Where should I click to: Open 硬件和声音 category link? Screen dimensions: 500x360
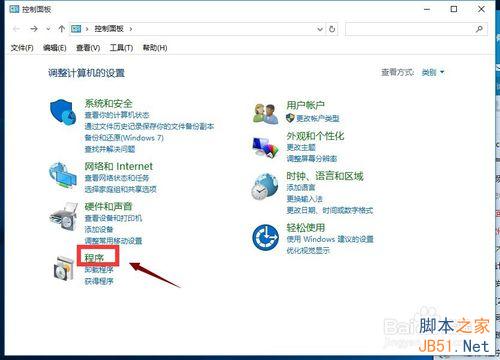pyautogui.click(x=108, y=207)
